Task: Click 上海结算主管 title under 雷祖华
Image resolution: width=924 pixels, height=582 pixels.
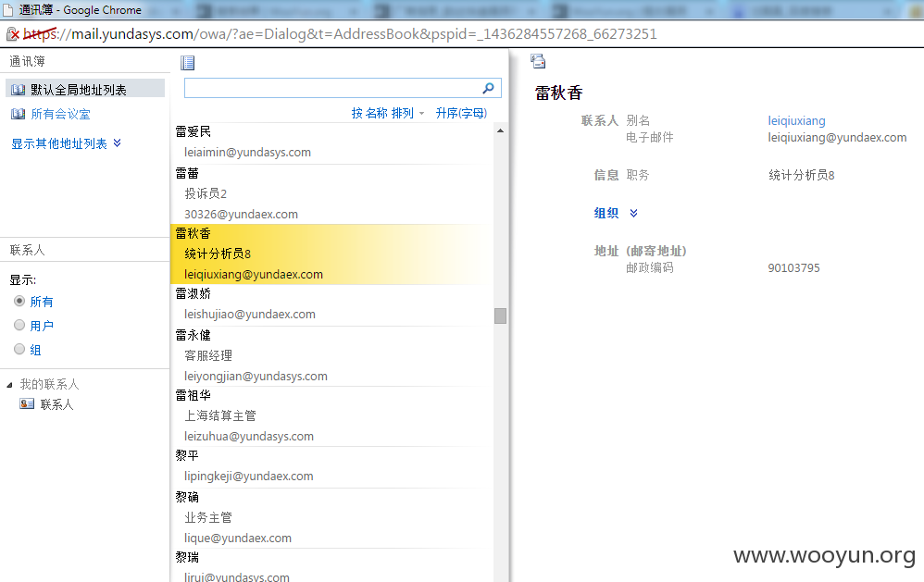Action: click(x=220, y=415)
